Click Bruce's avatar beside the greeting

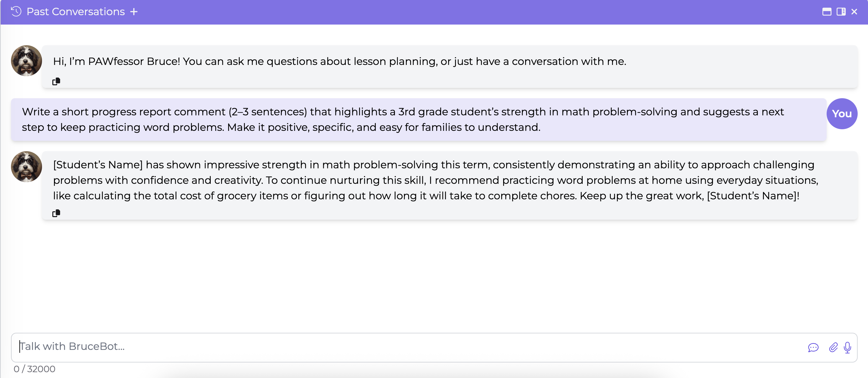pyautogui.click(x=26, y=61)
